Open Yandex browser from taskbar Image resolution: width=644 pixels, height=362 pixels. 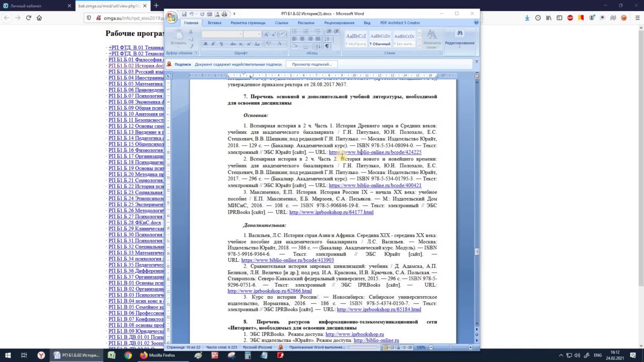tap(41, 355)
